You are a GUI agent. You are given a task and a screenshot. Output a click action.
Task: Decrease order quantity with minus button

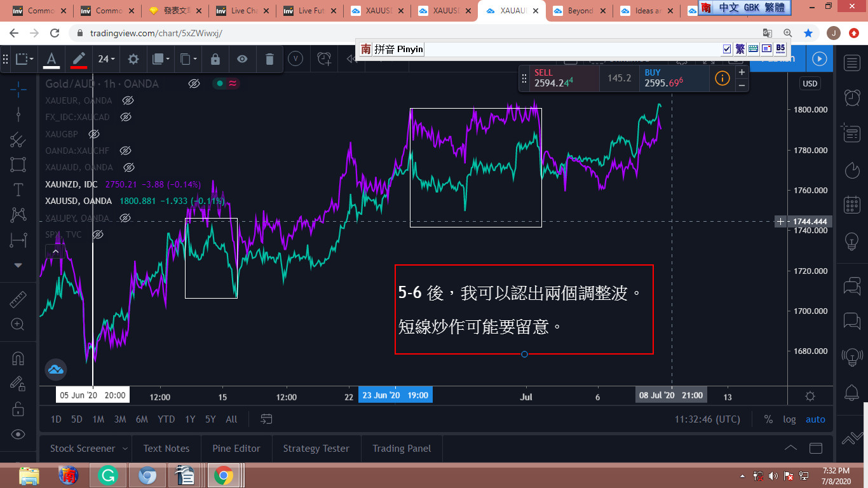742,85
